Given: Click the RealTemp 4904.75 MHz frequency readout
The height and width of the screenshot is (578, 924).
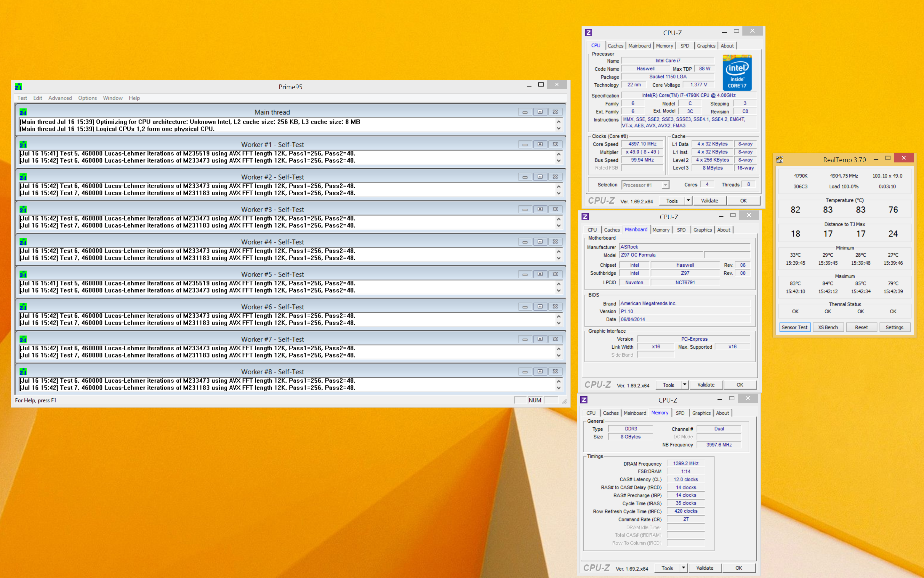Looking at the screenshot, I should 844,176.
